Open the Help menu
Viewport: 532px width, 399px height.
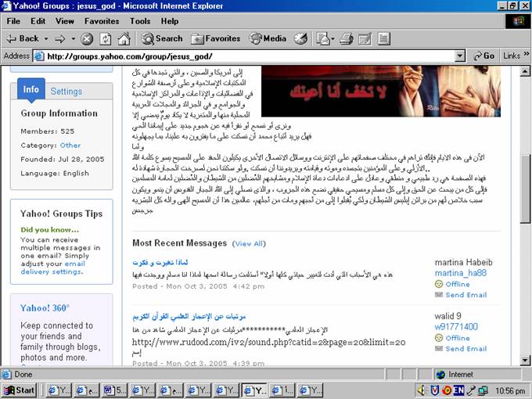pyautogui.click(x=170, y=21)
